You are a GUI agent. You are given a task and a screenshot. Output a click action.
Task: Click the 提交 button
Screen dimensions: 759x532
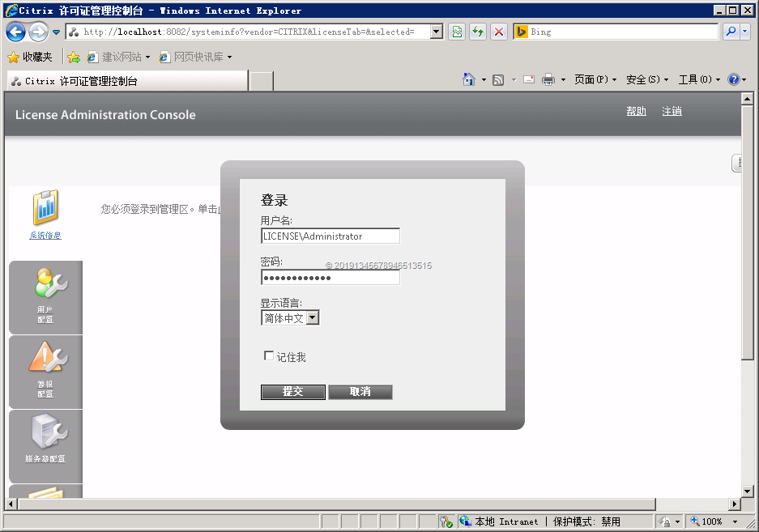tap(292, 392)
